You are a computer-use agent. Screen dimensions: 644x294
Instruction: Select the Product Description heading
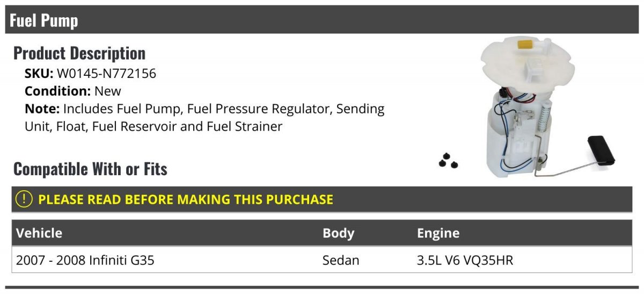click(x=79, y=53)
